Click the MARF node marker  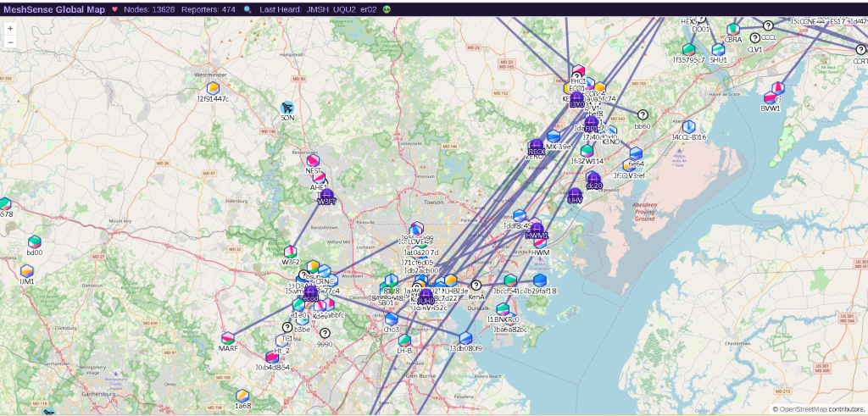(x=228, y=338)
